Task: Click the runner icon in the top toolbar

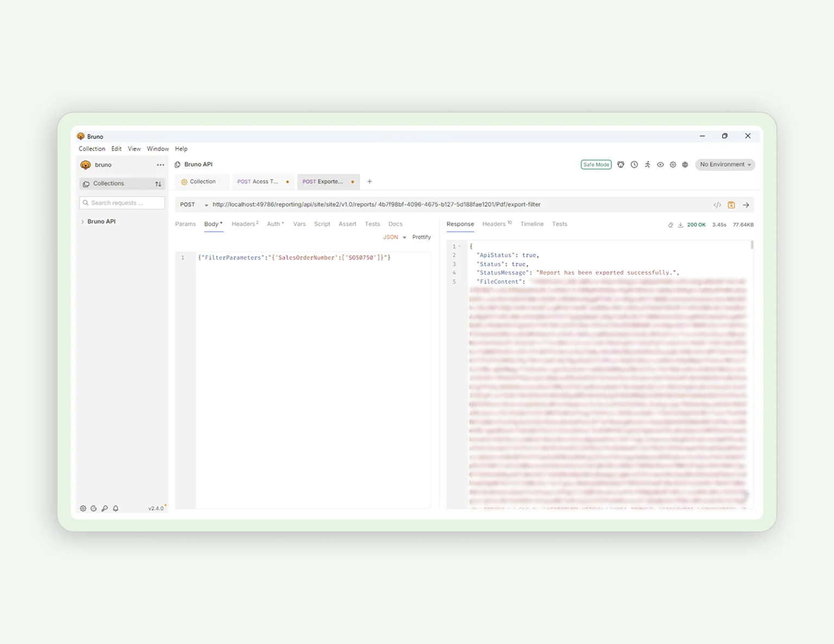Action: 647,164
